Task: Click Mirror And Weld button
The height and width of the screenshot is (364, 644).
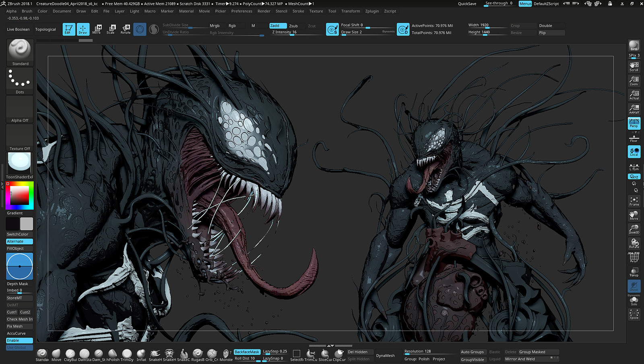Action: [532, 359]
